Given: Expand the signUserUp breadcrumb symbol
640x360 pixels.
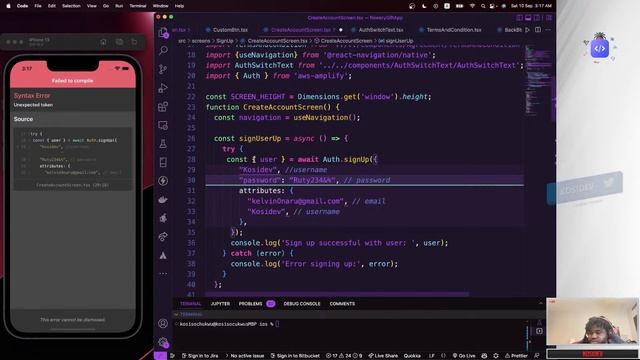Looking at the screenshot, I should click(396, 41).
